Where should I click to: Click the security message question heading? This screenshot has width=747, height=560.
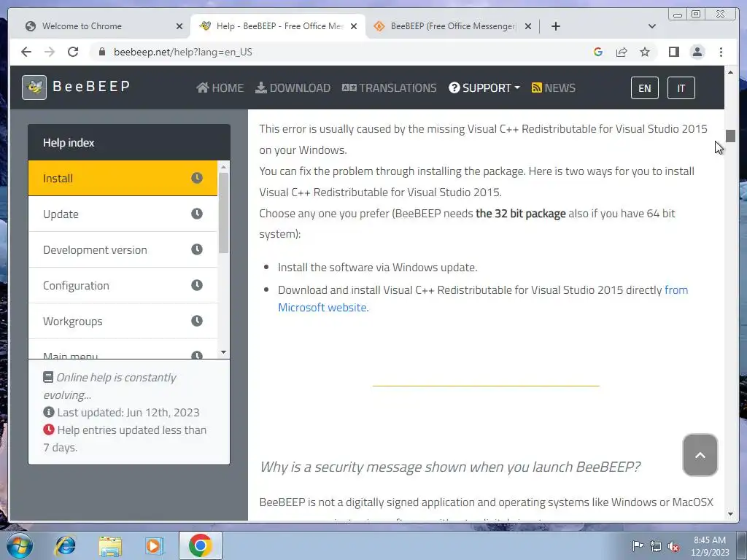point(449,467)
